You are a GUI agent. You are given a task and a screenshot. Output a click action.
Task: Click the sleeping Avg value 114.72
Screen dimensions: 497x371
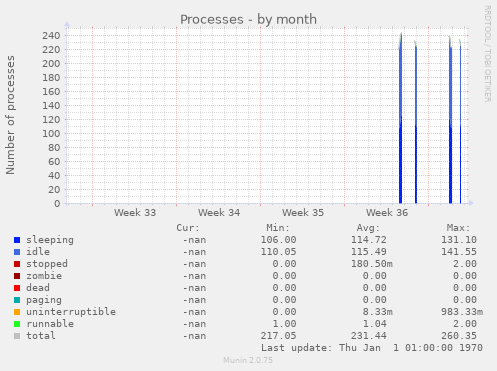[x=369, y=240]
